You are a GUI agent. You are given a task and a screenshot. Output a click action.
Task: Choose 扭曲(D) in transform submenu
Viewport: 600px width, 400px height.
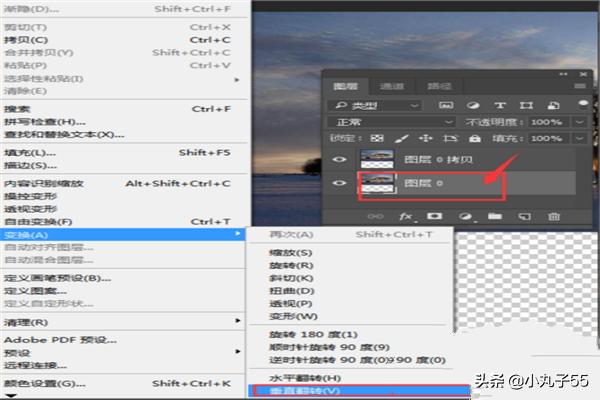point(350,291)
